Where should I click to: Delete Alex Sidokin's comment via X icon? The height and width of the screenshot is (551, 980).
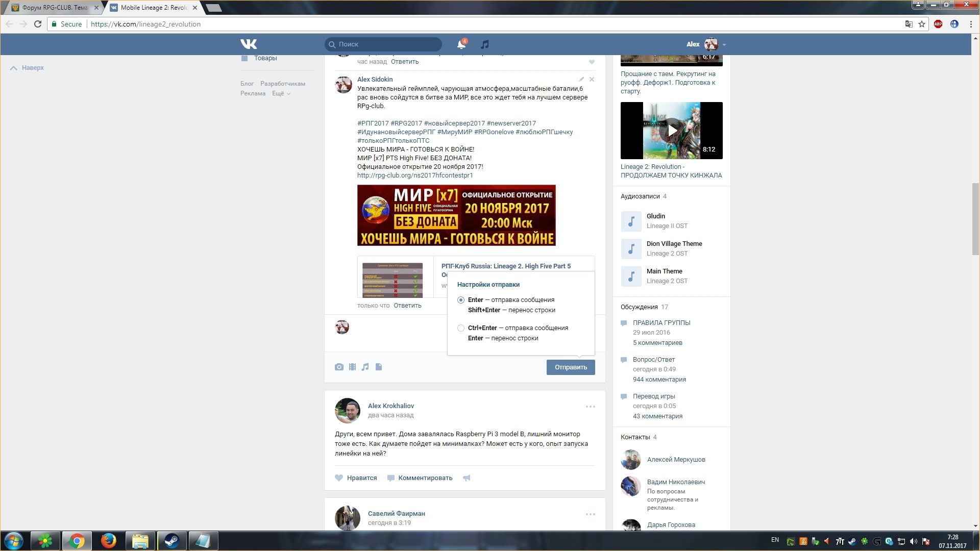[592, 79]
